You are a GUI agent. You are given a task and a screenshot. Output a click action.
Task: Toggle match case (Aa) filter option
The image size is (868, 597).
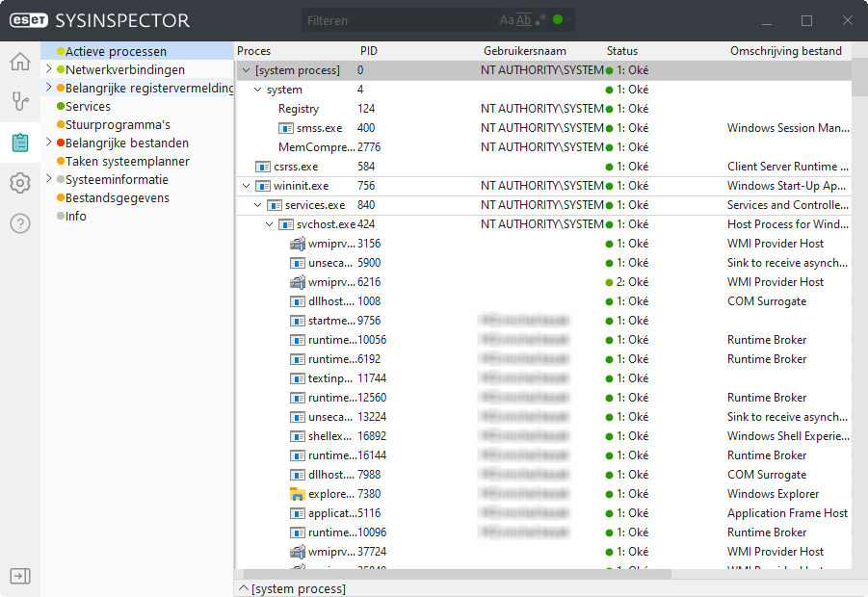[507, 20]
